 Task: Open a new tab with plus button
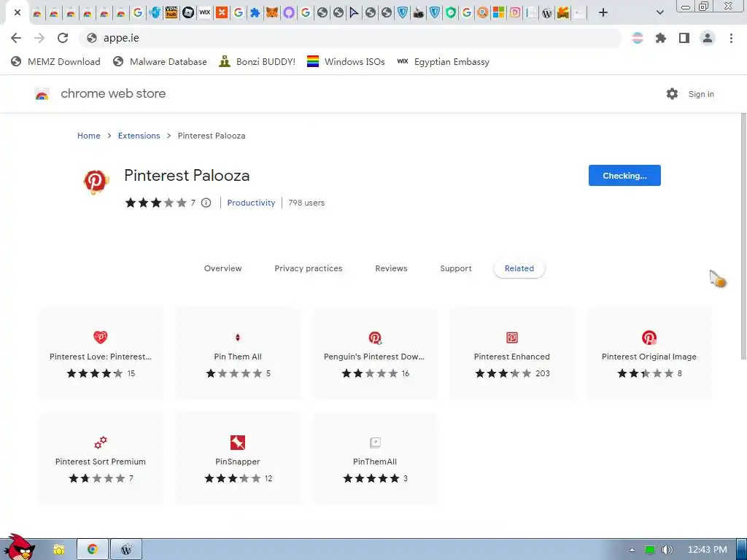pos(603,13)
